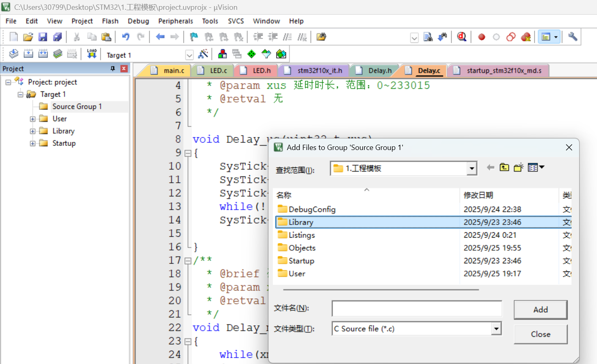The image size is (597, 364).
Task: Go back to previous folder in dialog
Action: (490, 168)
